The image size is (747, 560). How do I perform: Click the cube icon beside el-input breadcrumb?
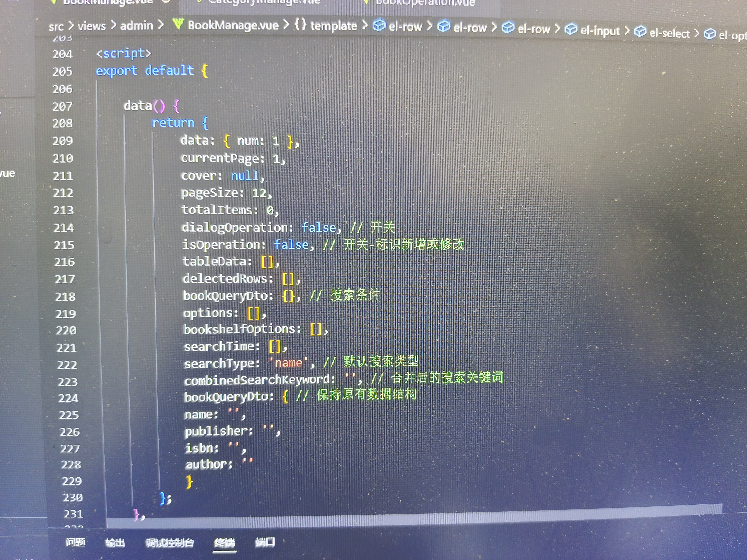(x=571, y=29)
